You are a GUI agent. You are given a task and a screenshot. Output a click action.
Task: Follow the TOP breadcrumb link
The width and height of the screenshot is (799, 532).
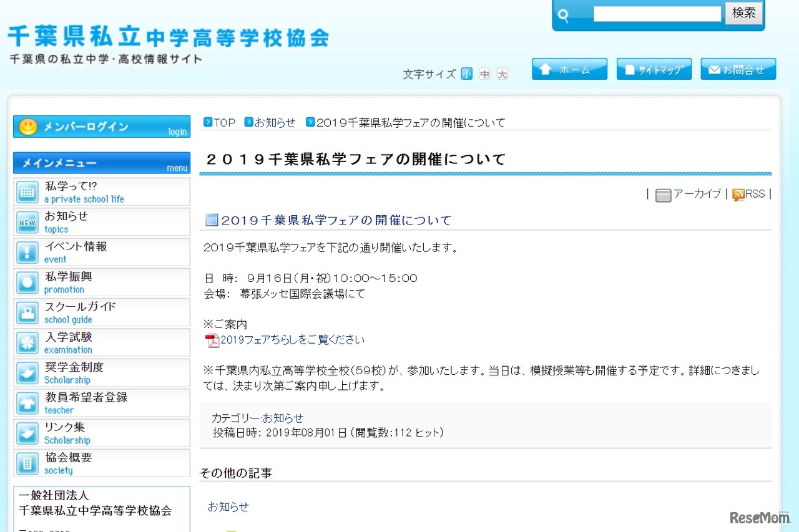coord(224,123)
